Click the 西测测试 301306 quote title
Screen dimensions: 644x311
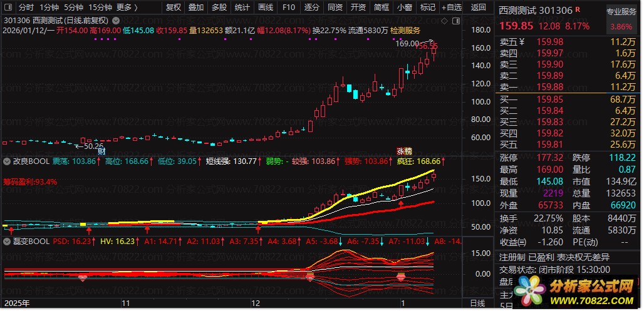coord(536,10)
